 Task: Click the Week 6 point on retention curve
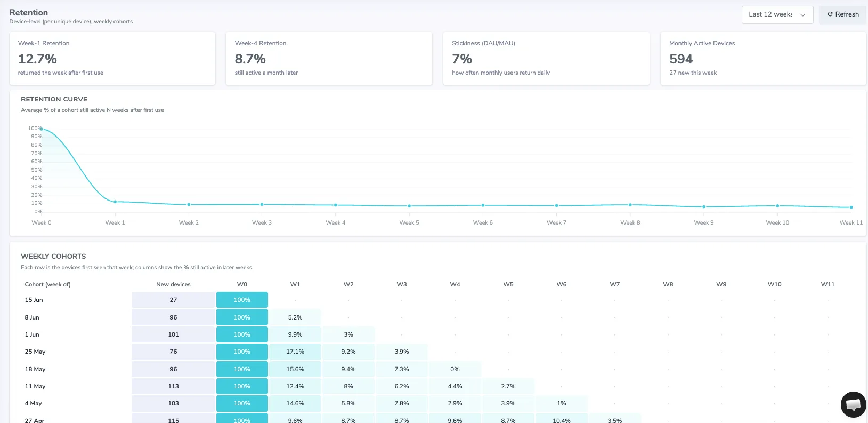pyautogui.click(x=483, y=205)
